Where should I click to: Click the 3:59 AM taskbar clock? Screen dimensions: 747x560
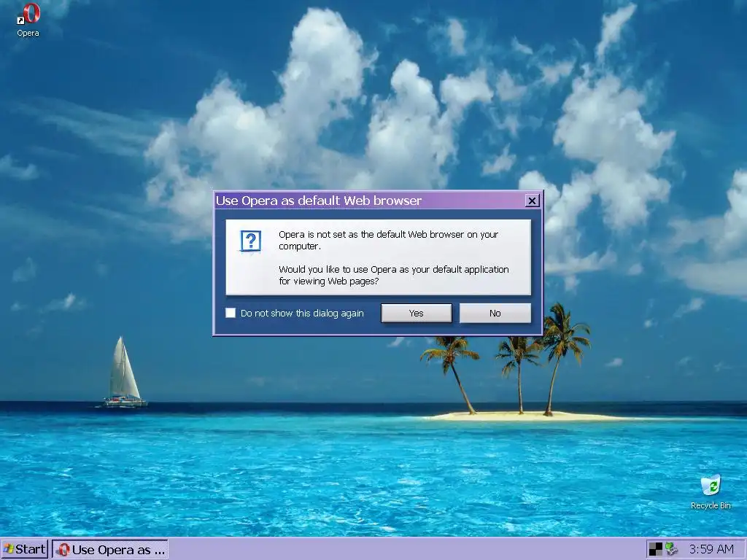coord(711,549)
